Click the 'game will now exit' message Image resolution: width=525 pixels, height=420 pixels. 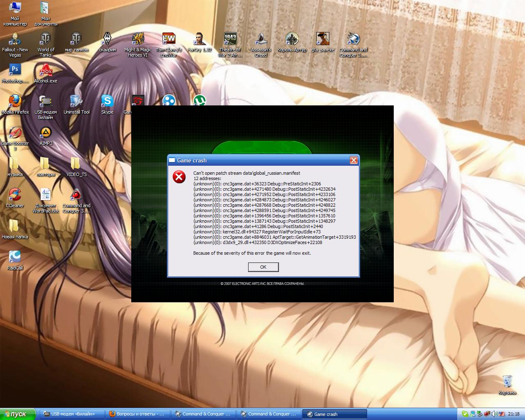point(252,253)
